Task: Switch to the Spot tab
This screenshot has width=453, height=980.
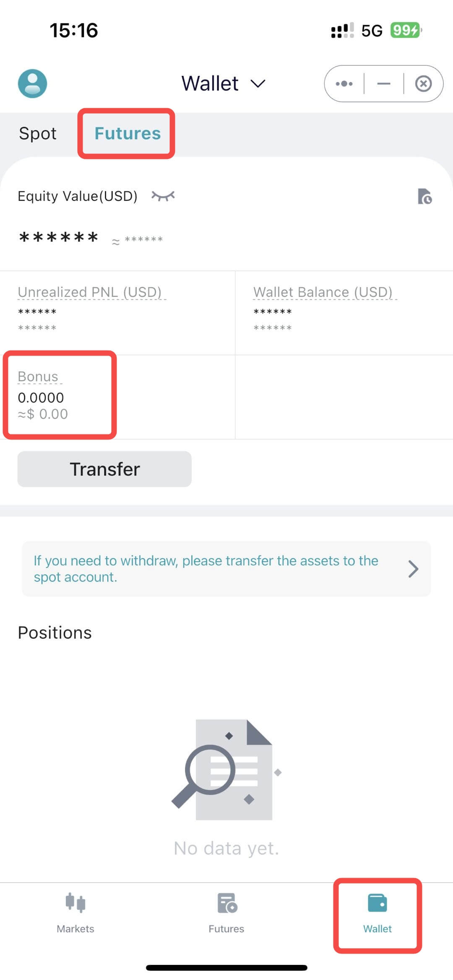Action: 38,133
